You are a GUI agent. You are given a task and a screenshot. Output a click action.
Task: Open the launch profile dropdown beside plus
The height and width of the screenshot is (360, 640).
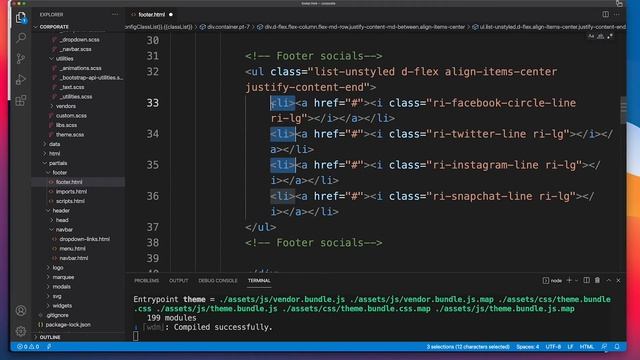pos(576,280)
